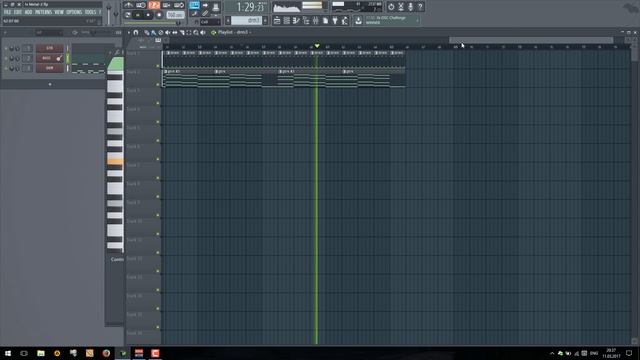Open the mixer via toolbar icon

point(316,20)
